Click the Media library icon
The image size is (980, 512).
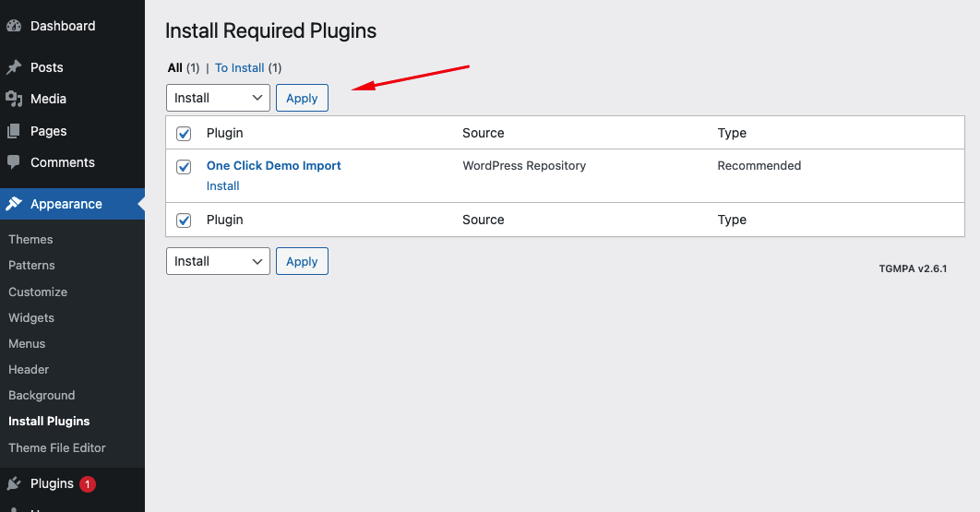(14, 99)
